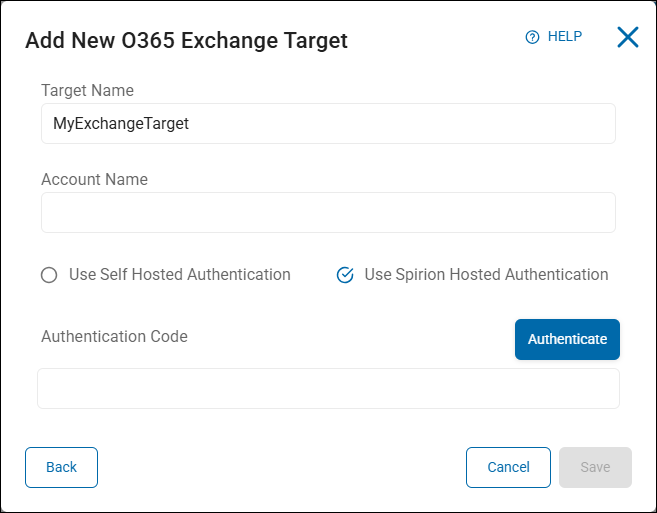Click the Target Name field label

click(x=87, y=90)
